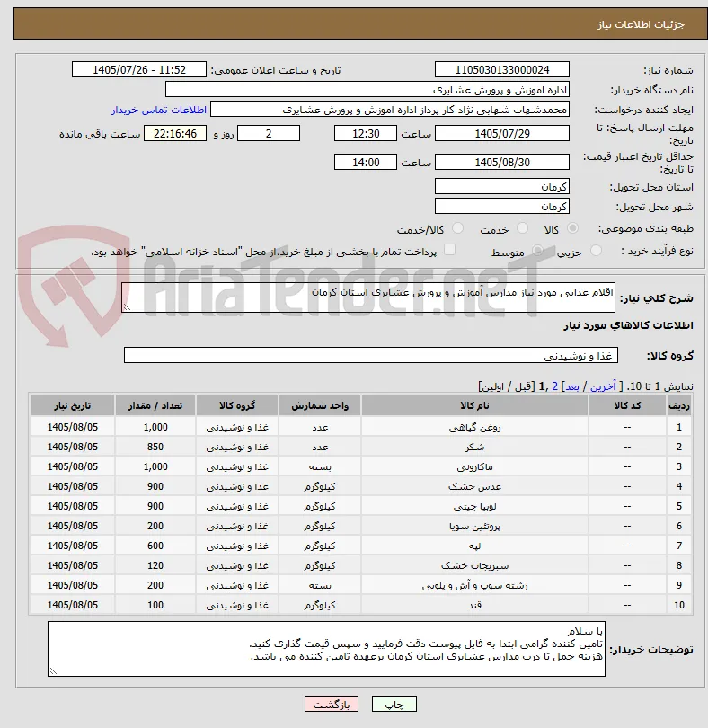Click the بازگشت back button
This screenshot has width=708, height=728.
tap(331, 704)
